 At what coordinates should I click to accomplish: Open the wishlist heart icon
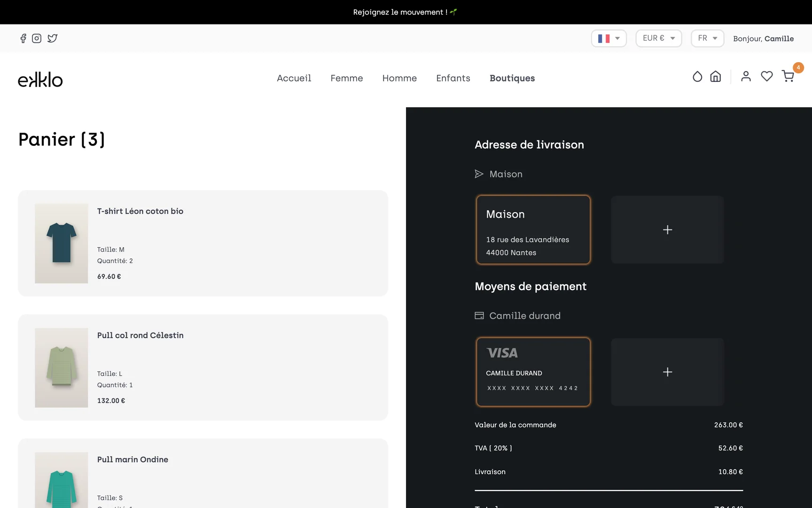[767, 77]
